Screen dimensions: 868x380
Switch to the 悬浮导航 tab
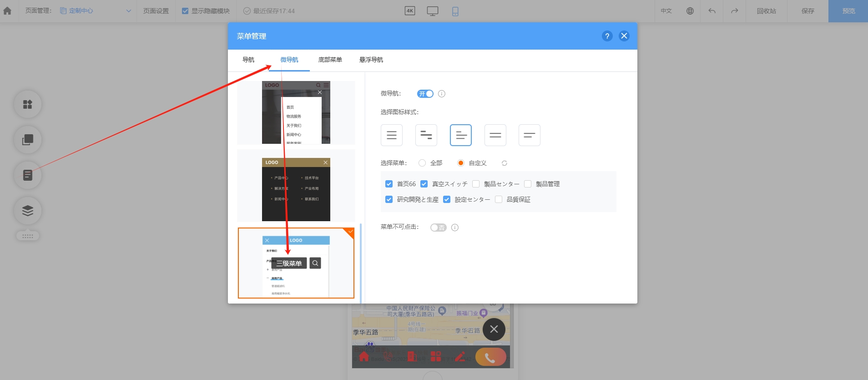pos(371,60)
